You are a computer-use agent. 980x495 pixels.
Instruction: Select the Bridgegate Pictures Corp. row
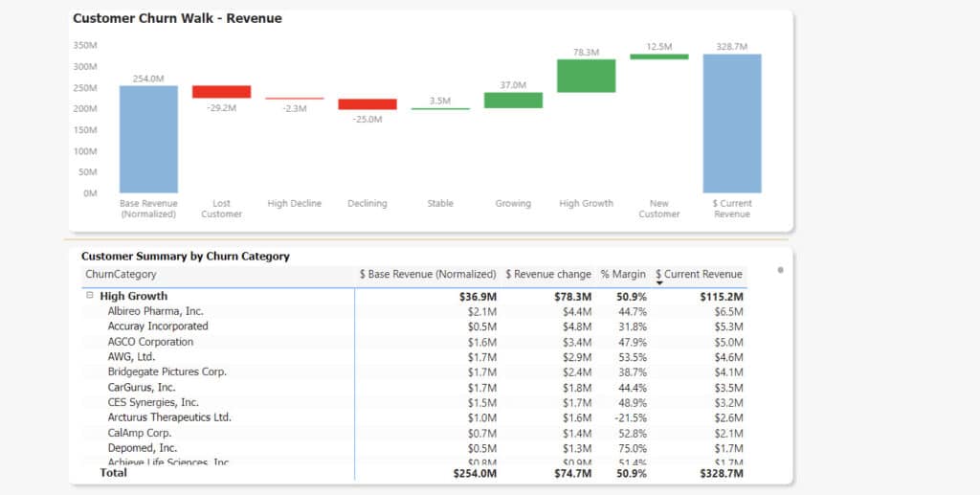coord(414,371)
